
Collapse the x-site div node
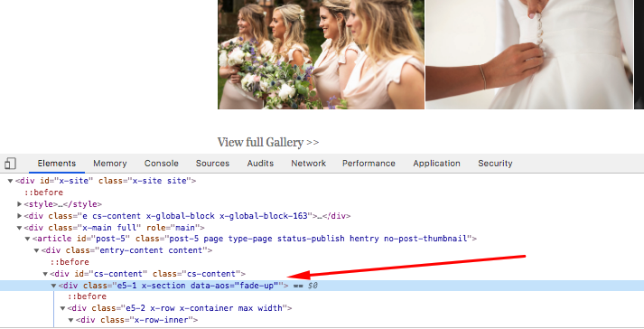[10, 181]
